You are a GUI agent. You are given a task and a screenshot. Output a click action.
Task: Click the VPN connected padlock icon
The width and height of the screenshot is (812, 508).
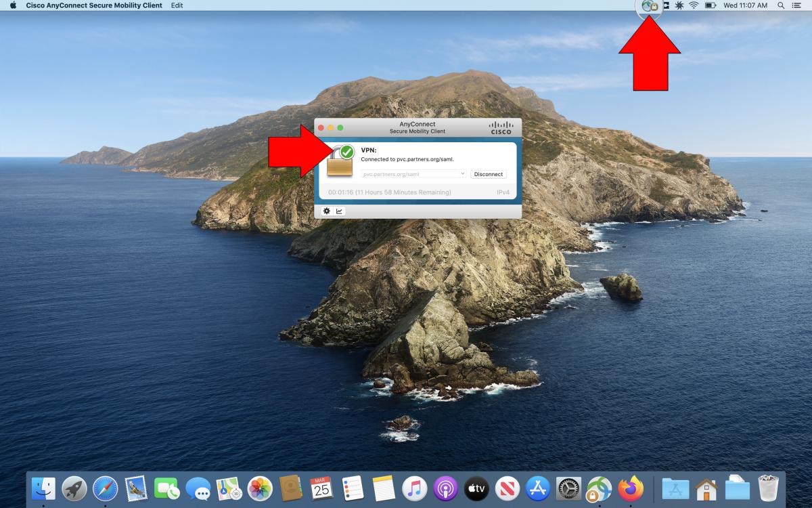(x=340, y=161)
